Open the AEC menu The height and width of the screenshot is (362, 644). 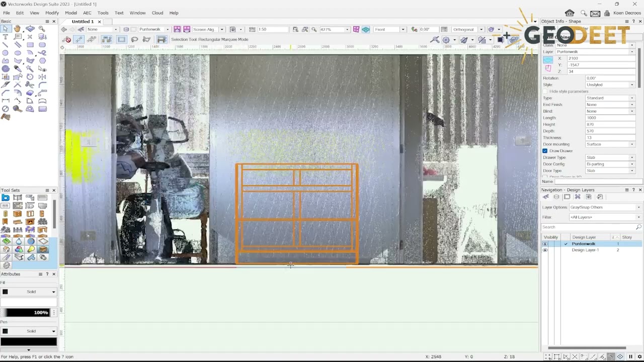point(87,13)
